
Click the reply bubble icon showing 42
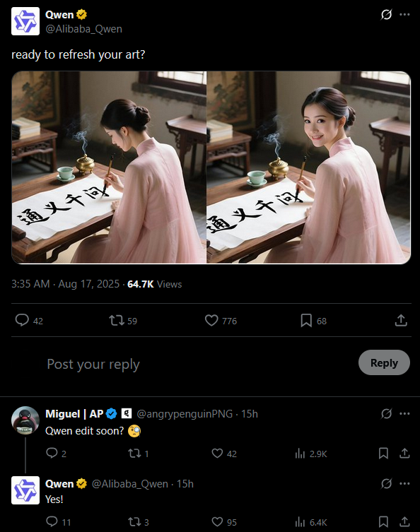click(x=22, y=320)
